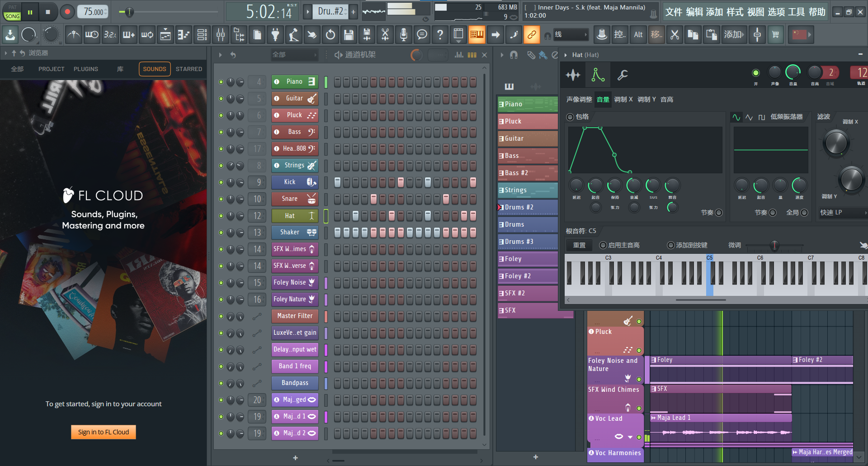Toggle the 全局 global LFO option

(804, 213)
